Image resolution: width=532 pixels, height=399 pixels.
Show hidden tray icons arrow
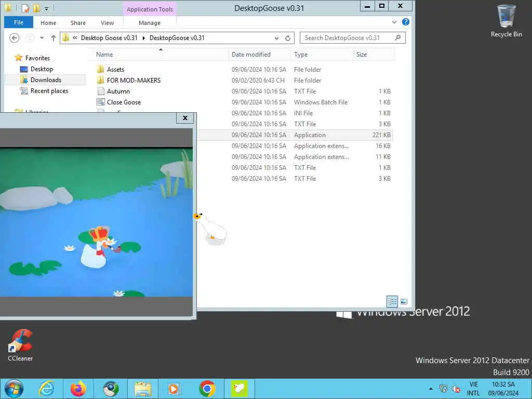(431, 389)
